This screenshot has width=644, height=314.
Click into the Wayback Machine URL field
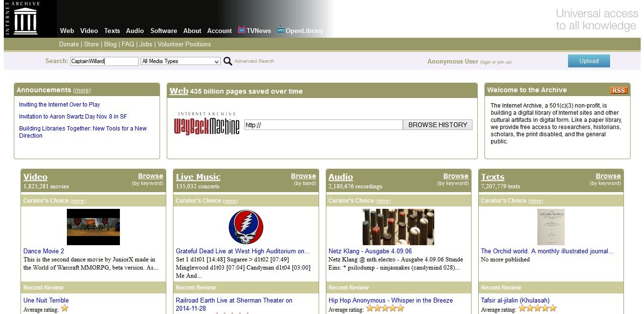click(x=323, y=125)
